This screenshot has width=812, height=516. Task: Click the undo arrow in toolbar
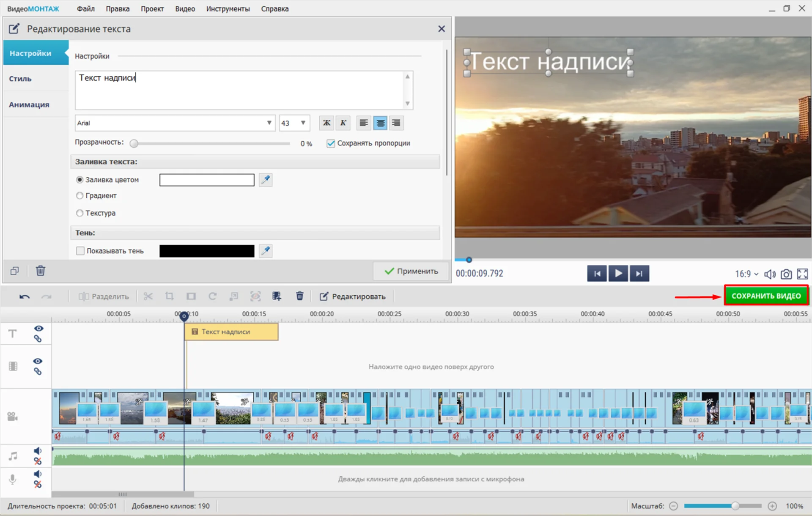tap(24, 296)
